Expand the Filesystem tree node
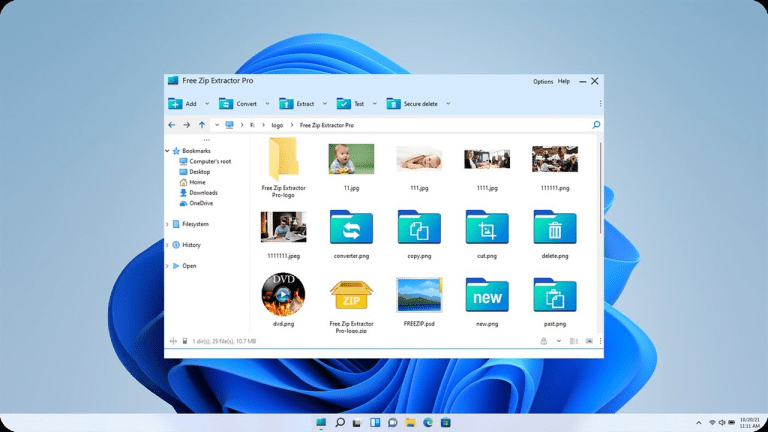Image resolution: width=768 pixels, height=432 pixels. pyautogui.click(x=167, y=224)
